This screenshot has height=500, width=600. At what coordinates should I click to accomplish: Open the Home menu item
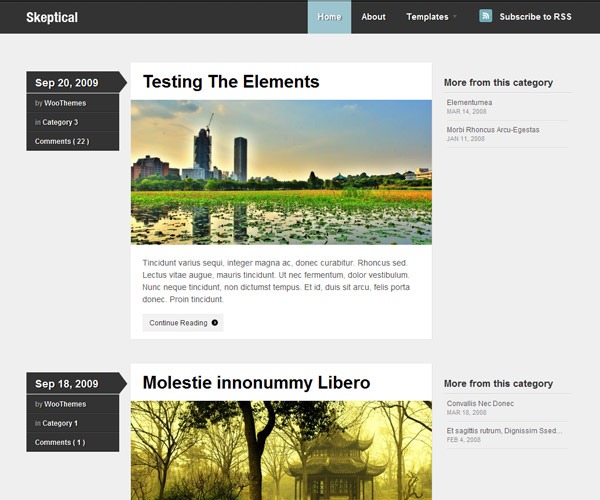click(x=329, y=17)
